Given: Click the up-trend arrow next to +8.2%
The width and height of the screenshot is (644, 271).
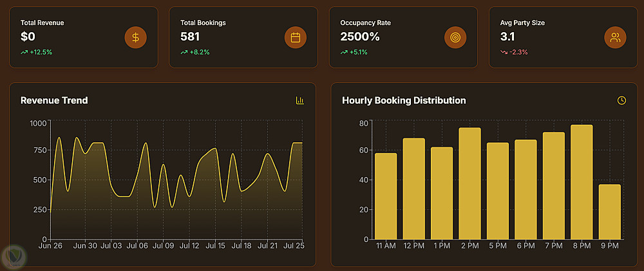Looking at the screenshot, I should [184, 53].
